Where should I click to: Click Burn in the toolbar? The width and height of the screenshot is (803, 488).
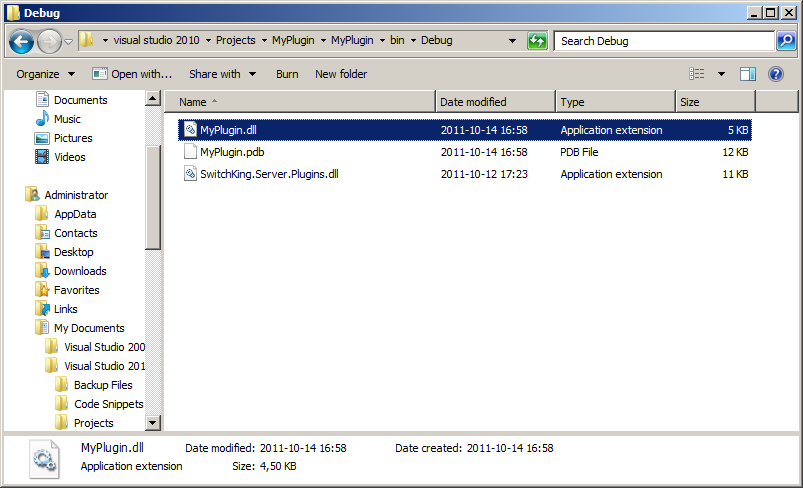click(x=287, y=74)
